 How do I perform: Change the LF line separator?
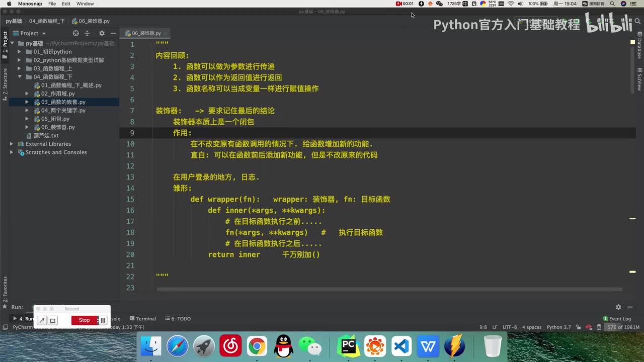pyautogui.click(x=495, y=327)
